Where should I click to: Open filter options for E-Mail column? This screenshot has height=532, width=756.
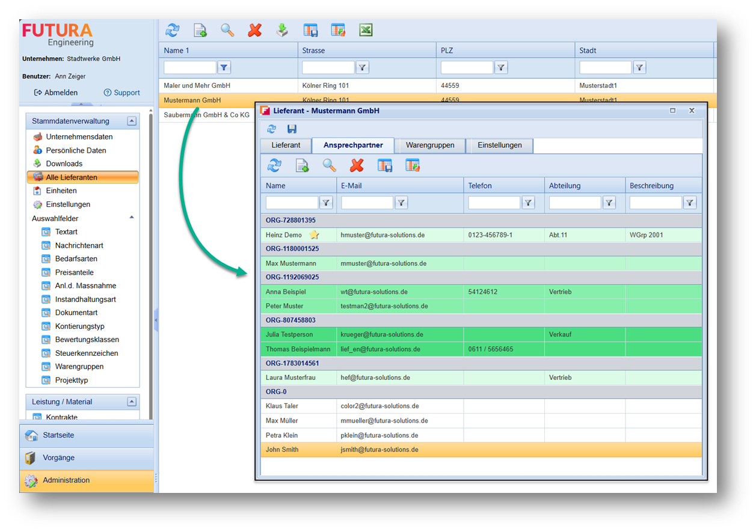[x=401, y=203]
